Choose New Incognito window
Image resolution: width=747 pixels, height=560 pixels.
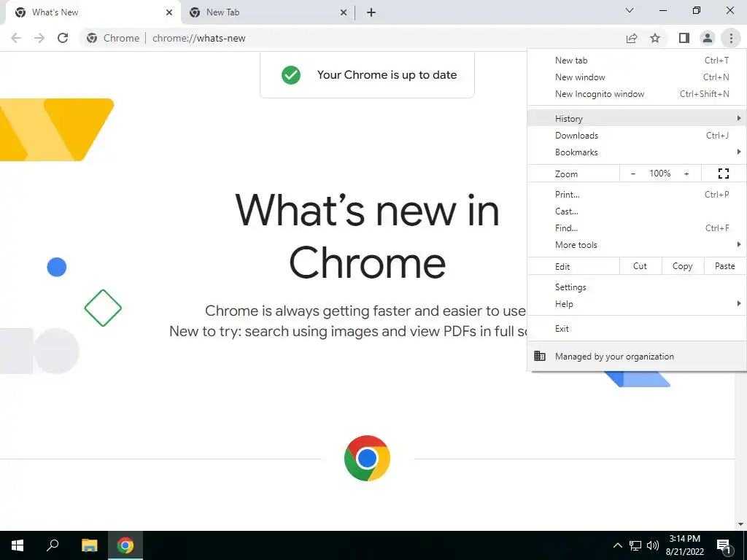(636, 94)
